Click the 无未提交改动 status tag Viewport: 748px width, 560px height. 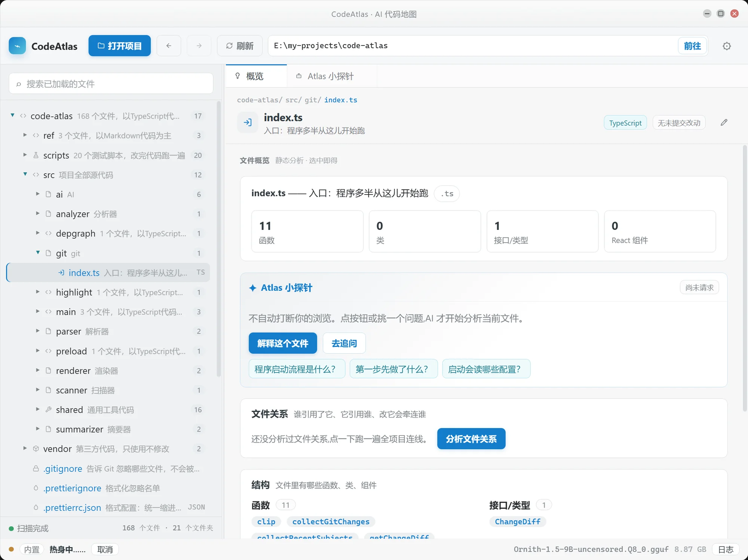[x=679, y=123]
